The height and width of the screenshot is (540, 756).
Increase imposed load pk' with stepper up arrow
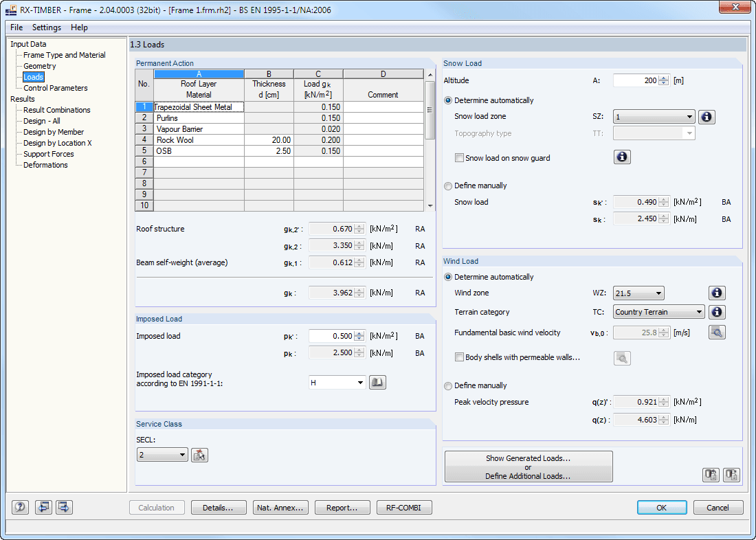pos(359,334)
